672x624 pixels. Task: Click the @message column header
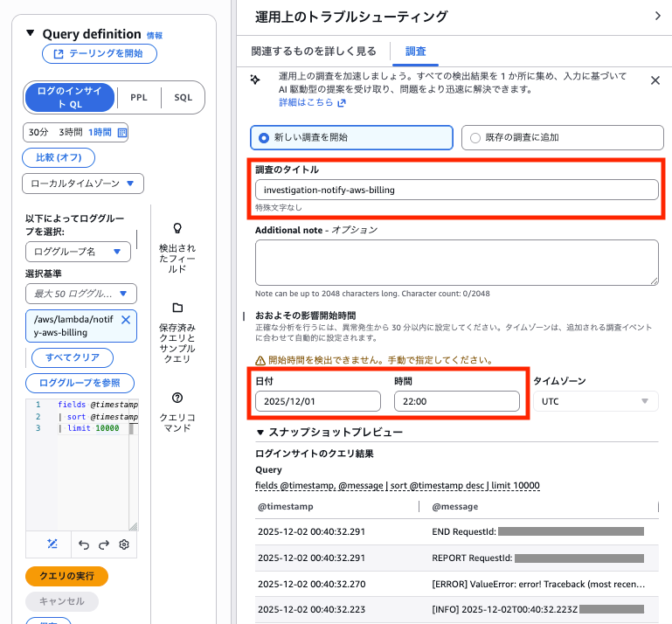[x=454, y=507]
